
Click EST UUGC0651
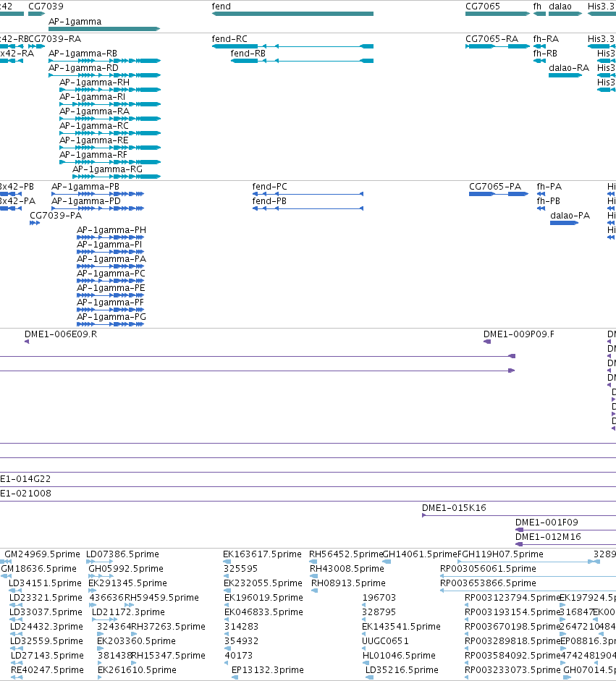click(x=365, y=648)
